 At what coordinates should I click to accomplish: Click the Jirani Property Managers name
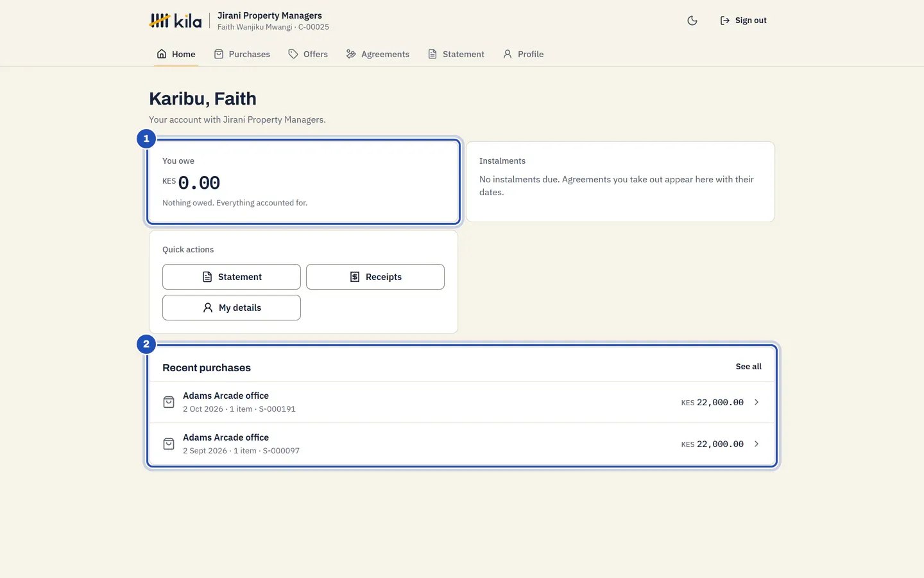pos(269,15)
